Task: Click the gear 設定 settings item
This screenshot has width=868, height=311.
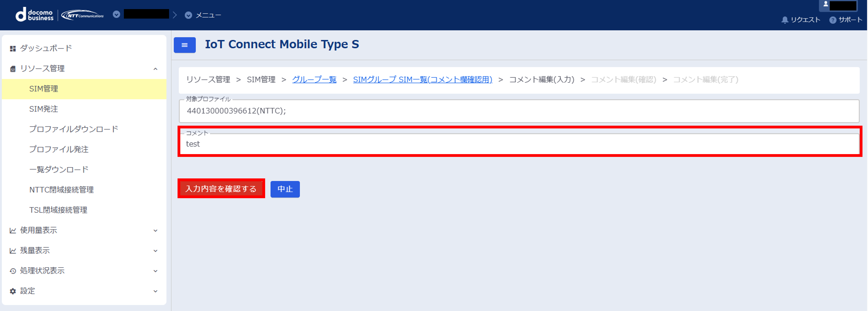Action: tap(27, 291)
